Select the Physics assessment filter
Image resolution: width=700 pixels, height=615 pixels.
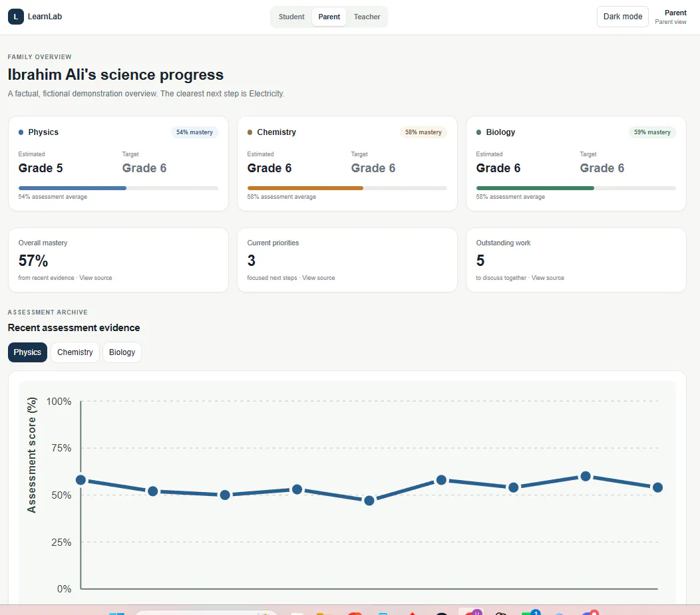pos(27,352)
